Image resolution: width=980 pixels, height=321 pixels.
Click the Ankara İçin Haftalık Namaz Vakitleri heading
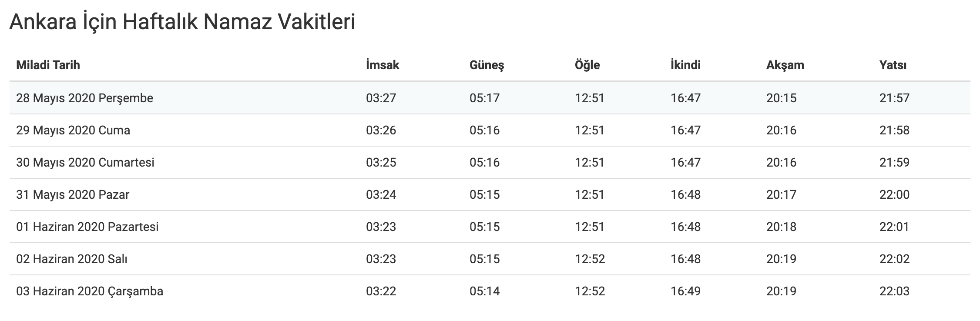click(x=182, y=22)
